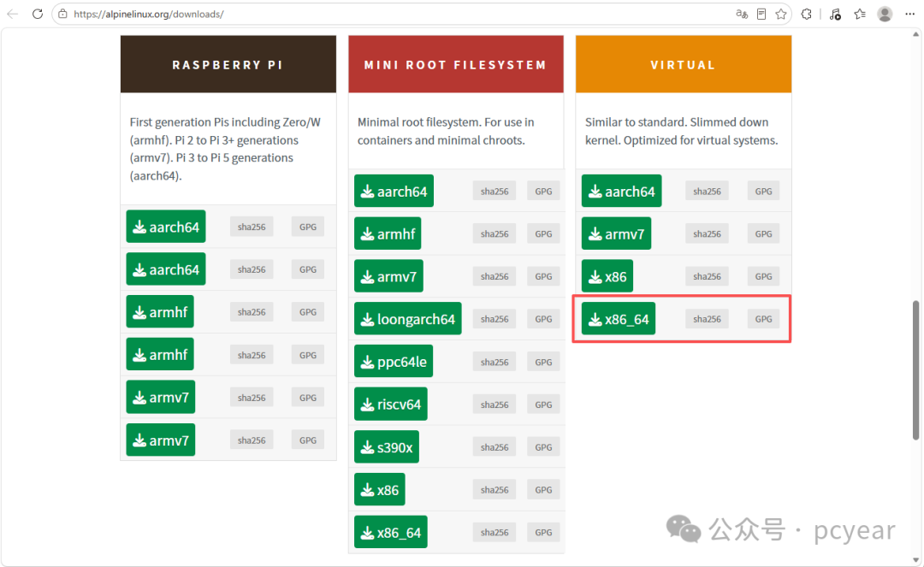Screen dimensions: 924x567
Task: Click the scrollbar up arrow
Action: coord(915,34)
